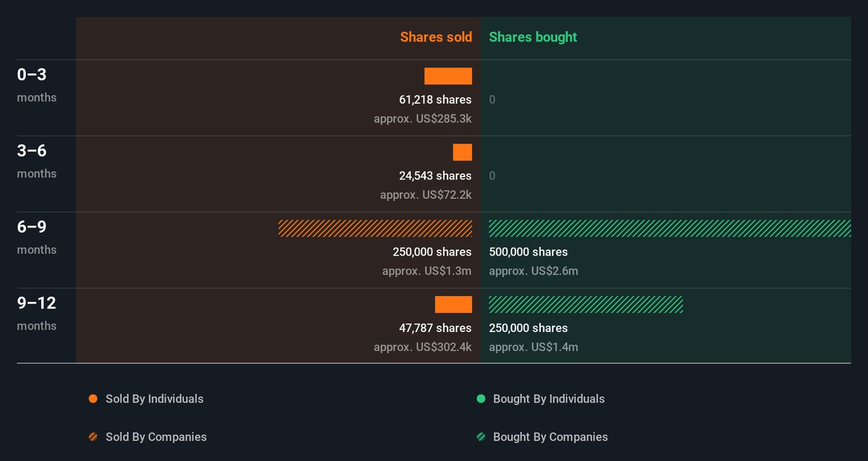Click the solid orange bar for 9–12 months
Image resolution: width=868 pixels, height=461 pixels.
click(x=453, y=305)
